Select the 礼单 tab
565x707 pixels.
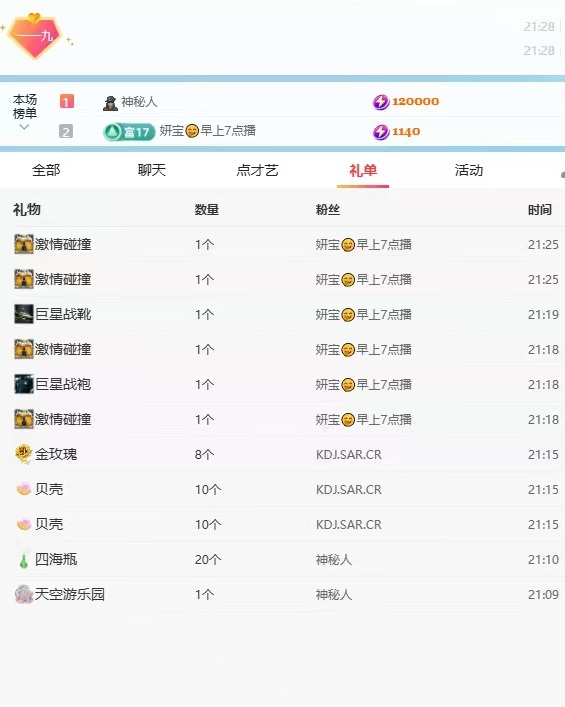click(363, 170)
